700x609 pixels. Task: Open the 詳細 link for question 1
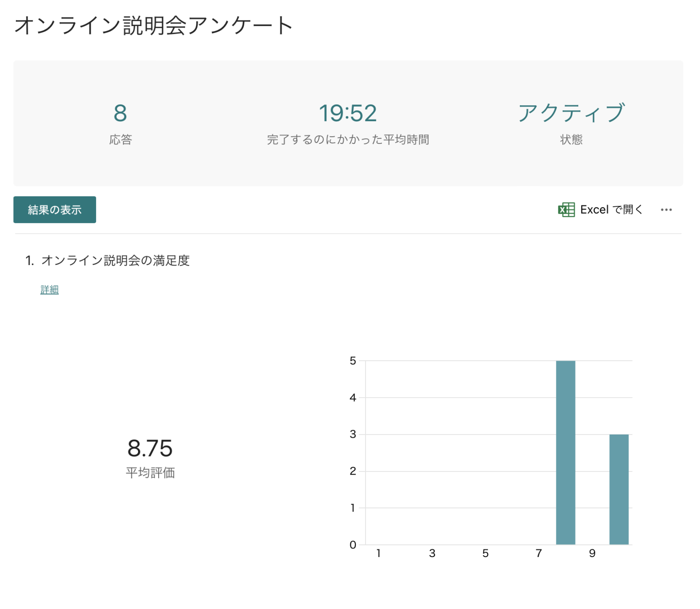[49, 290]
